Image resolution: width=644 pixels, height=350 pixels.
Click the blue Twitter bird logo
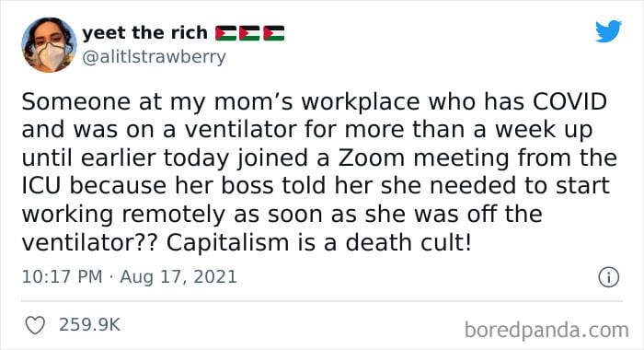coord(608,31)
